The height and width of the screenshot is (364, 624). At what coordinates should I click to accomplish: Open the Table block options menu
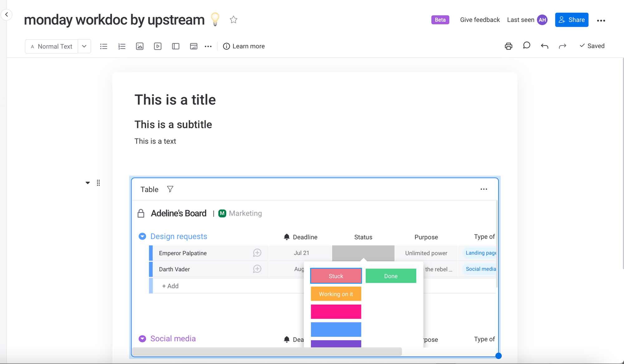coord(484,189)
